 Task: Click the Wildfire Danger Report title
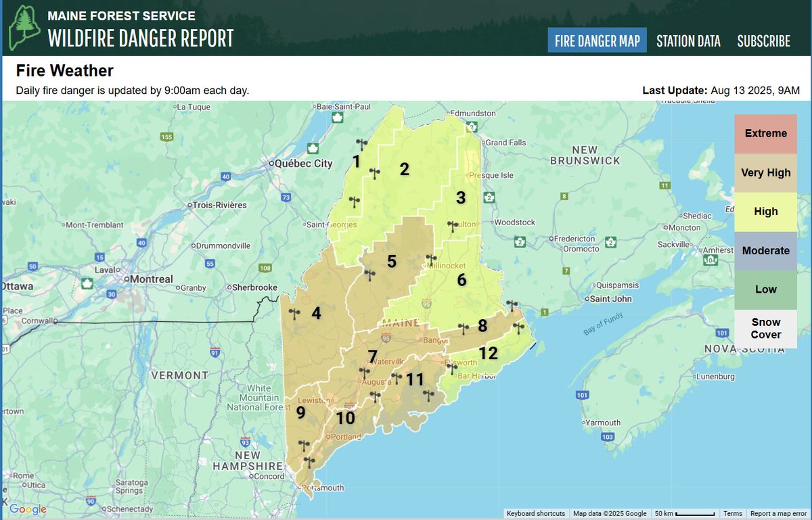(140, 38)
